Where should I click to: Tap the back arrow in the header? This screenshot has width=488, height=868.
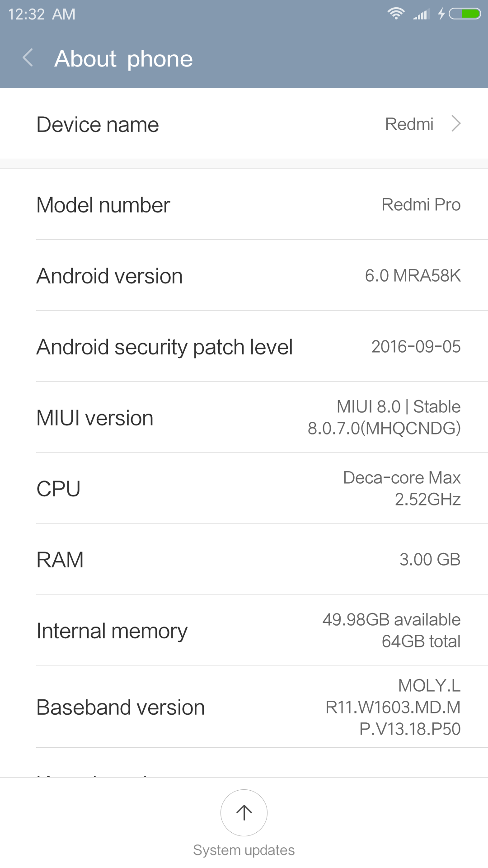point(28,58)
